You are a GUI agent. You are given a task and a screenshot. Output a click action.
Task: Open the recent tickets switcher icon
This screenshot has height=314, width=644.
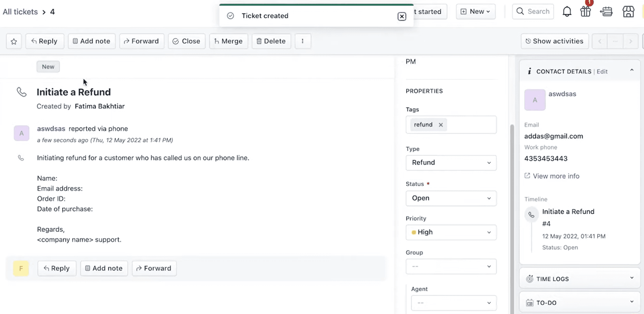click(x=607, y=11)
